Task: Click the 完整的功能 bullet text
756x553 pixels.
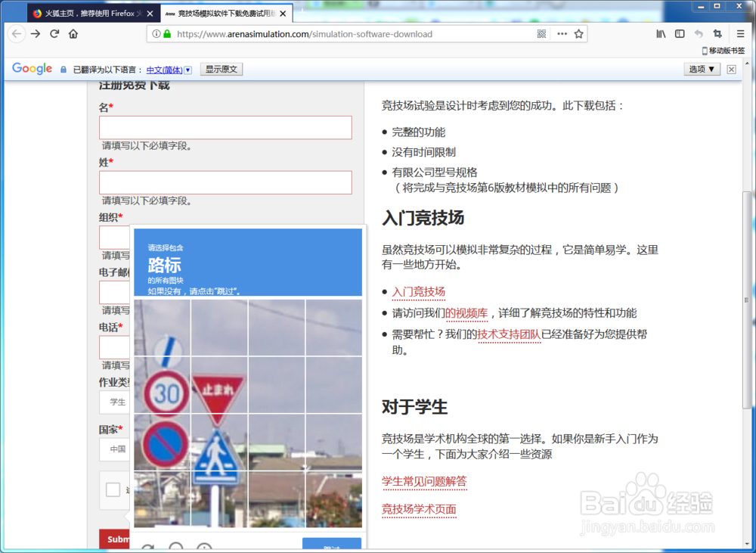Action: pos(419,132)
